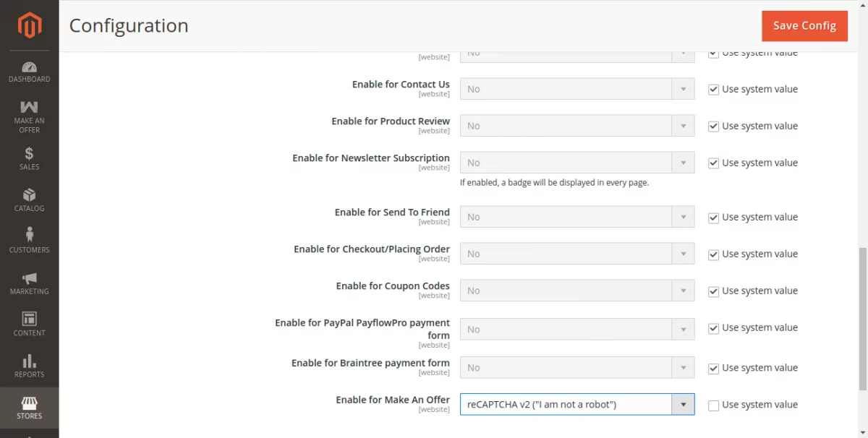Open the Make An Offer sidebar icon

[30, 108]
